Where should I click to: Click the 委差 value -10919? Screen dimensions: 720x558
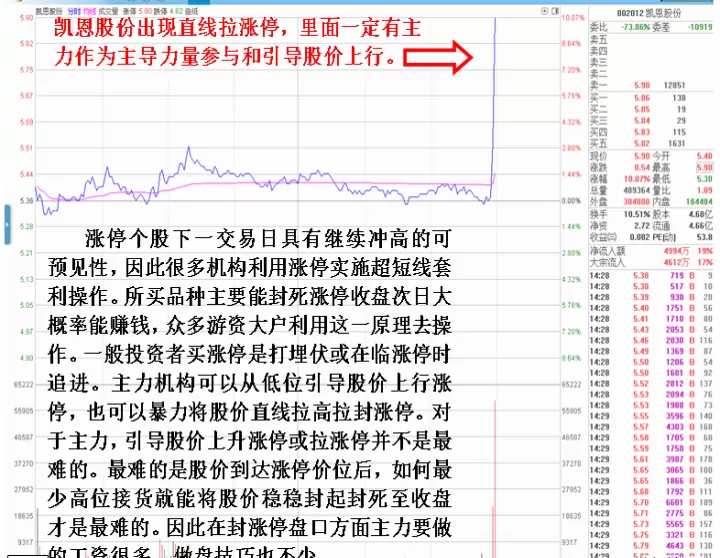(x=700, y=27)
